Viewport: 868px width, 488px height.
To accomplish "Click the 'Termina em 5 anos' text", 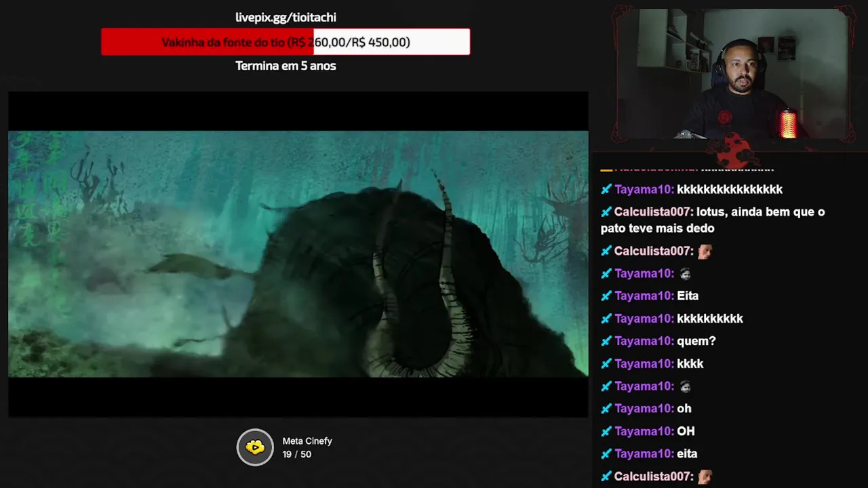I will 285,66.
